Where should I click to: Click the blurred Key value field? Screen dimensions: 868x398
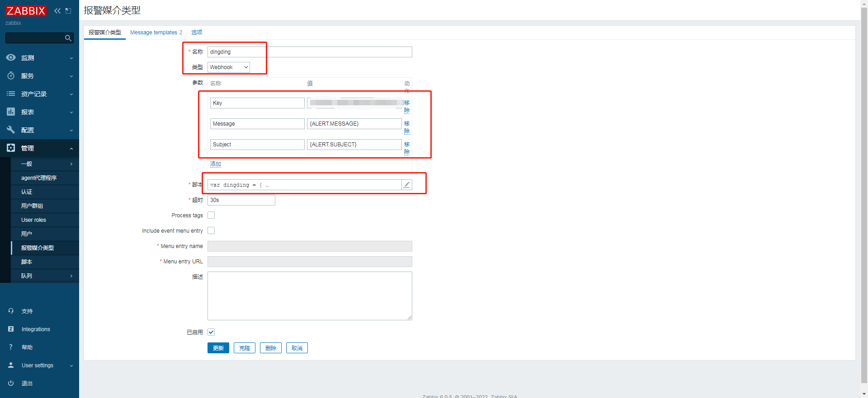pos(354,103)
